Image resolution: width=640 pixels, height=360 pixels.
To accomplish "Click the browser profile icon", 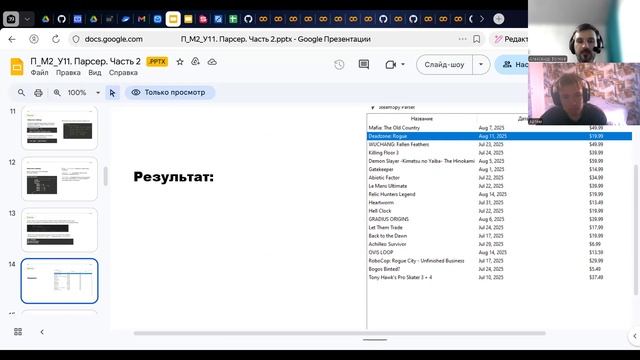I will [34, 39].
